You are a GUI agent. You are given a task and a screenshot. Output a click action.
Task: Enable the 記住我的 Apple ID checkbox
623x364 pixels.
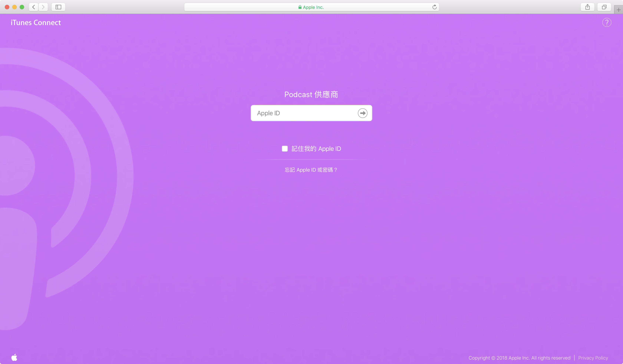[x=285, y=148]
